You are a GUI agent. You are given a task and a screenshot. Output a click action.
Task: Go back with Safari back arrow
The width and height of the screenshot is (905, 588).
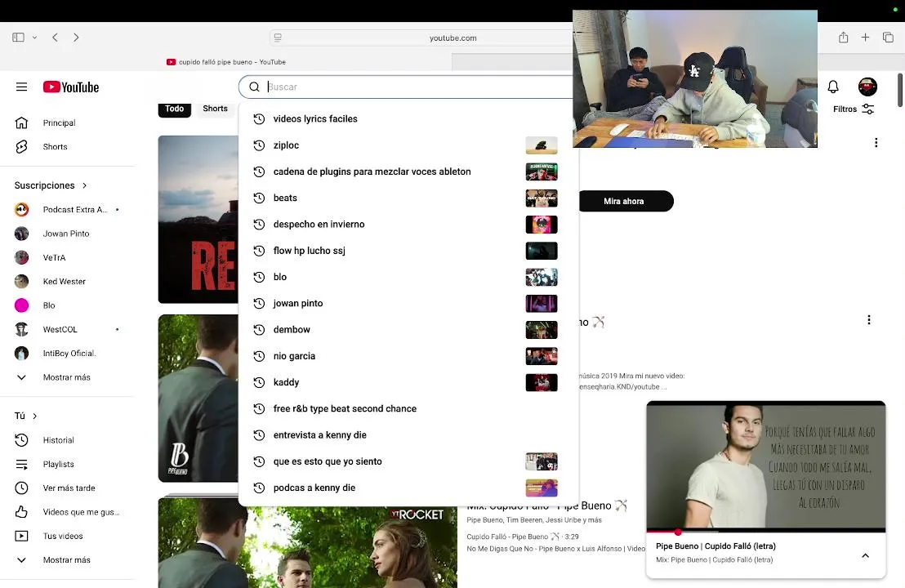[x=55, y=38]
